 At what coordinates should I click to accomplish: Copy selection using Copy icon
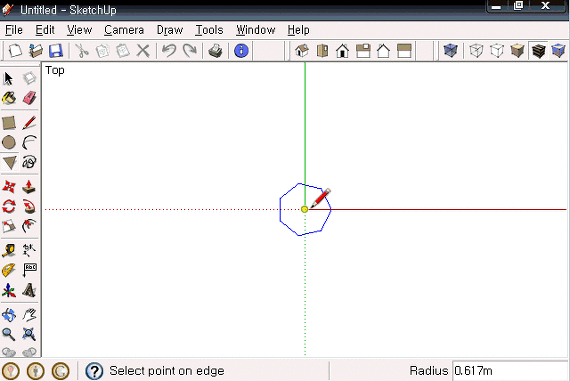tap(103, 51)
